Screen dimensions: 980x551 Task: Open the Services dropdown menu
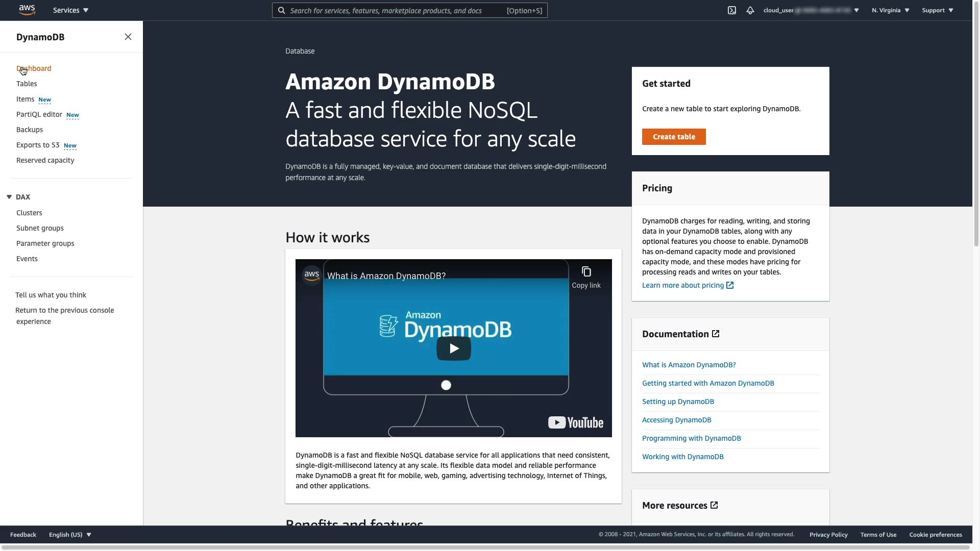click(70, 10)
